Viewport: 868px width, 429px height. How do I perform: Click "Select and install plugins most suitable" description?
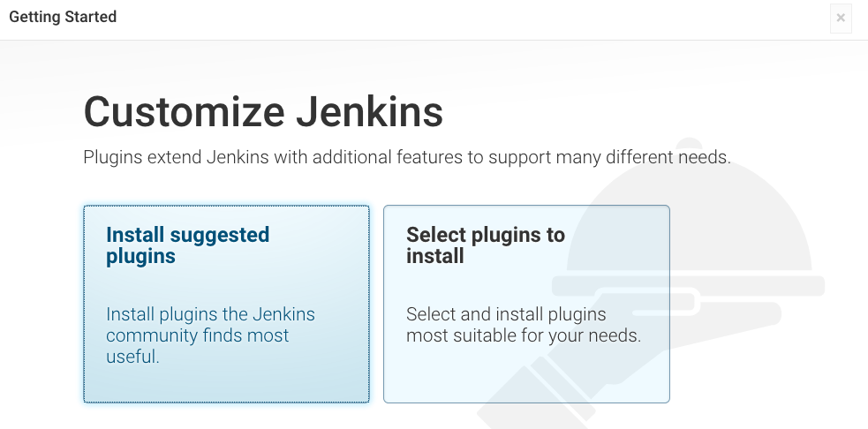524,324
